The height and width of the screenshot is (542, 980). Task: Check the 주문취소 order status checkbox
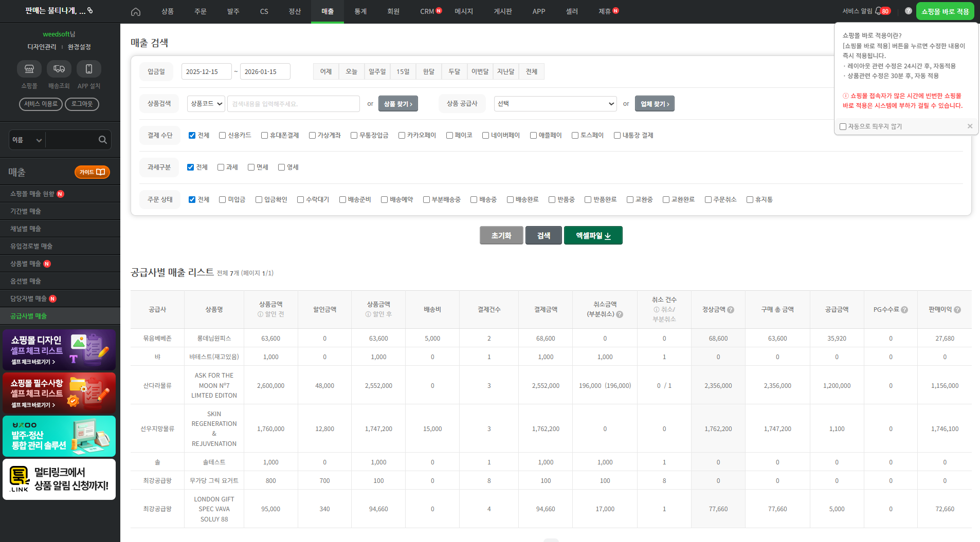[708, 199]
